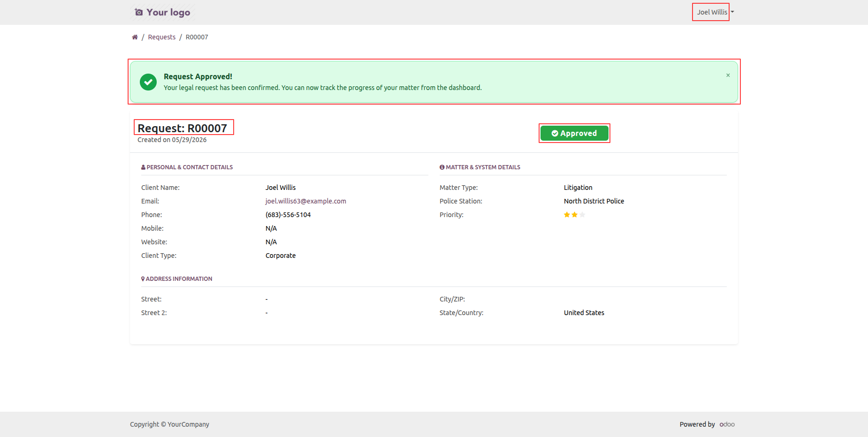Click Personal & Contact Details section header

pos(187,167)
